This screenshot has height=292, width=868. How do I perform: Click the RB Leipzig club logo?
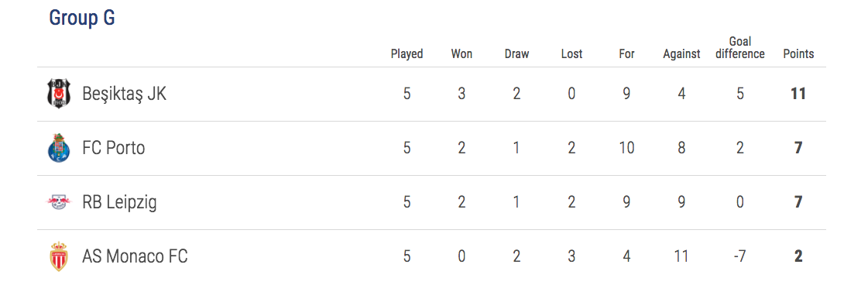(59, 202)
